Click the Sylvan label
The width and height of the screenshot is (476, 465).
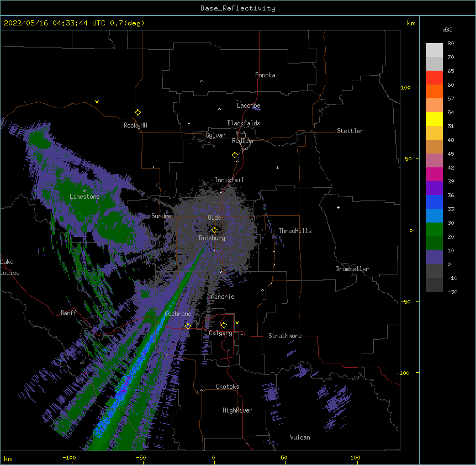[215, 135]
